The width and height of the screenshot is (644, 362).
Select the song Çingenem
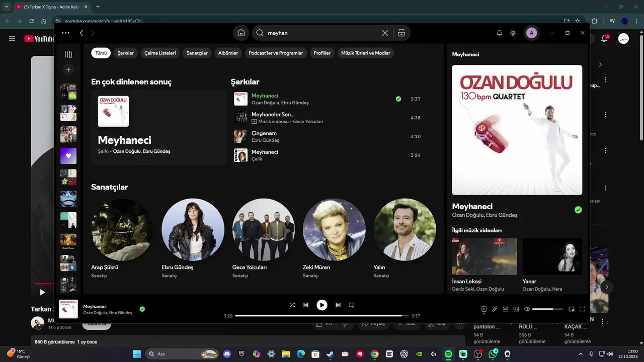pos(264,133)
